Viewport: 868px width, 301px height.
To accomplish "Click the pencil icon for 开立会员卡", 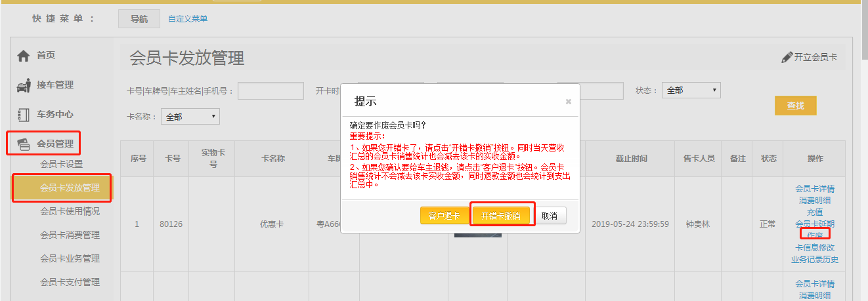I will [x=787, y=58].
